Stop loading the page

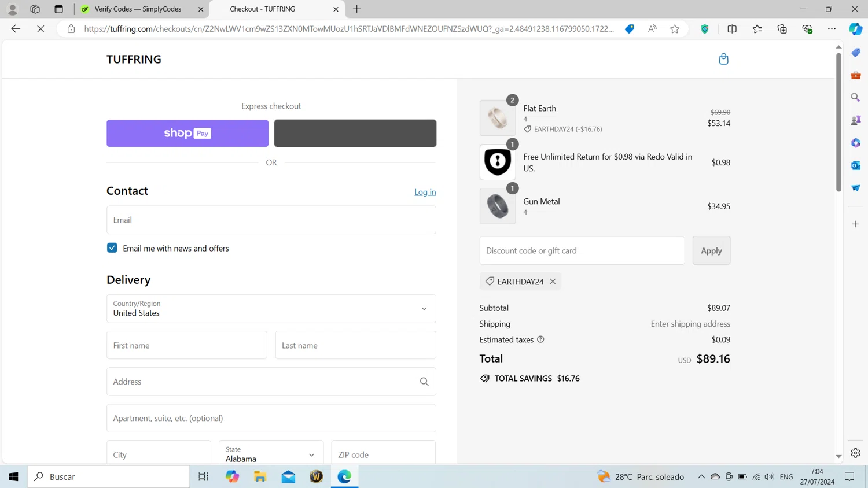click(x=41, y=29)
